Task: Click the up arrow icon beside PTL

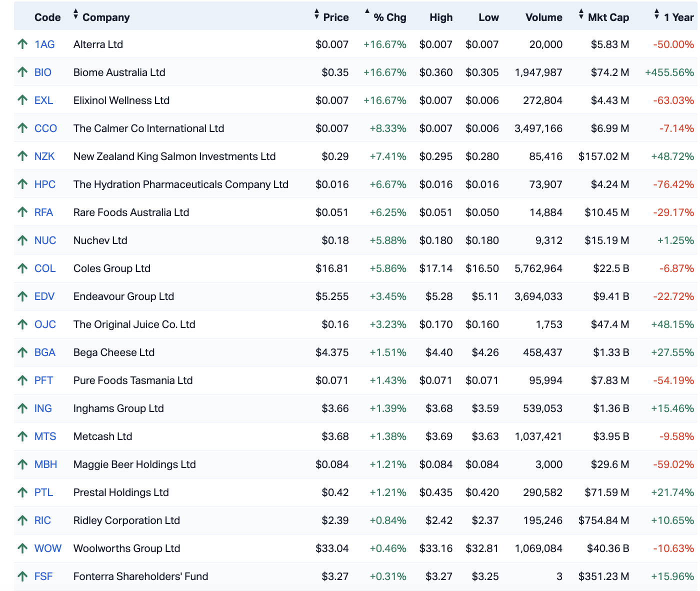Action: 22,492
